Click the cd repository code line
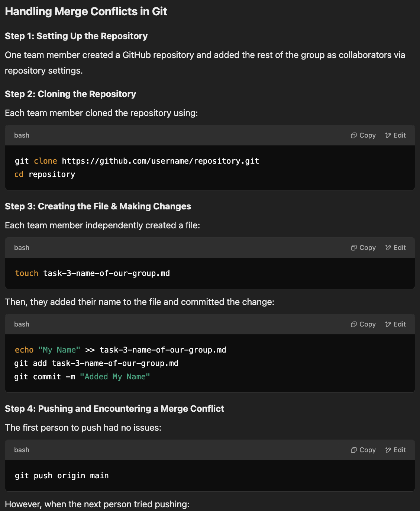Viewport: 420px width, 511px height. [x=45, y=174]
